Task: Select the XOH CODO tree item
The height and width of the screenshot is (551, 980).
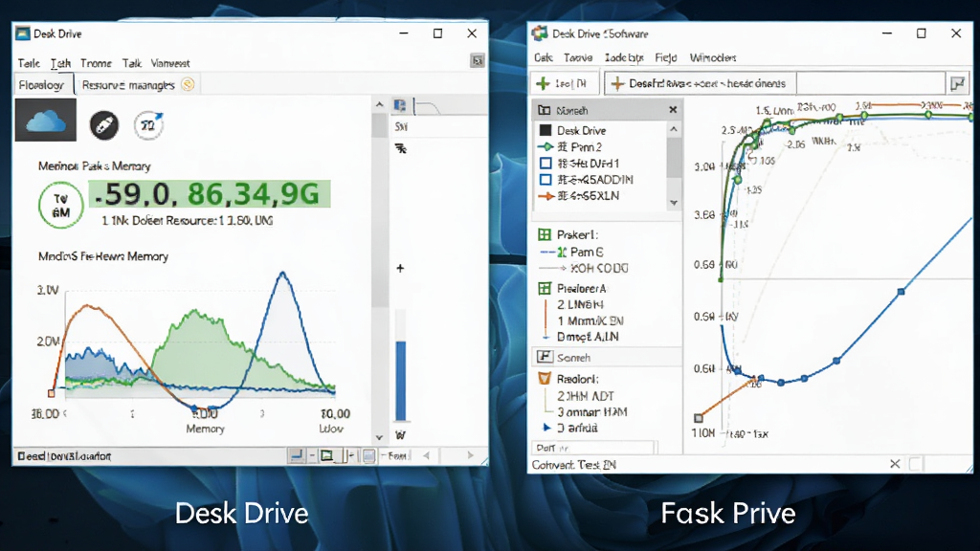Action: pos(599,268)
